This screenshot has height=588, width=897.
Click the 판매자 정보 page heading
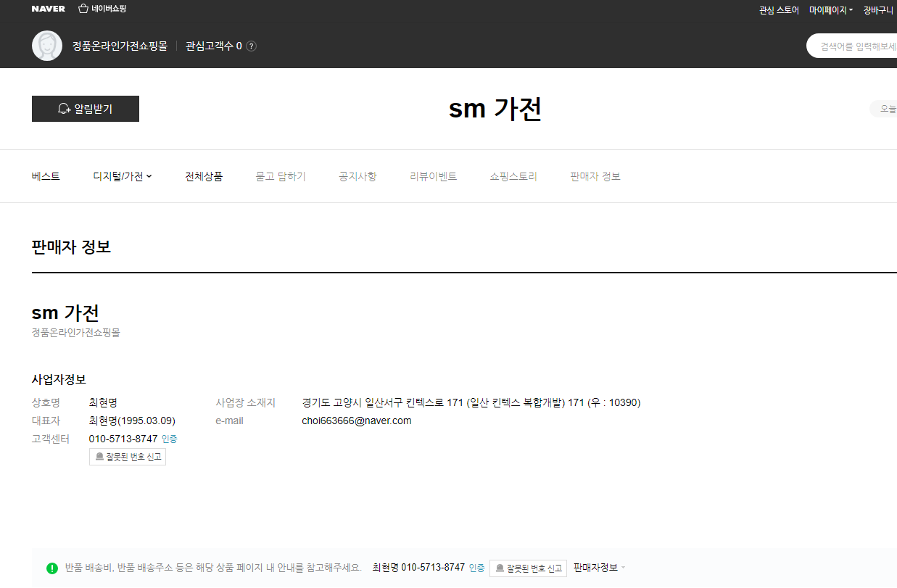[71, 247]
